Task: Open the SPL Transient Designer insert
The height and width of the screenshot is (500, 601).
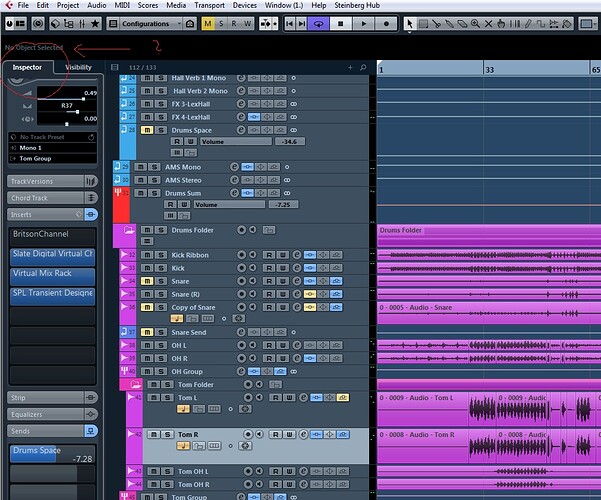Action: [x=53, y=296]
